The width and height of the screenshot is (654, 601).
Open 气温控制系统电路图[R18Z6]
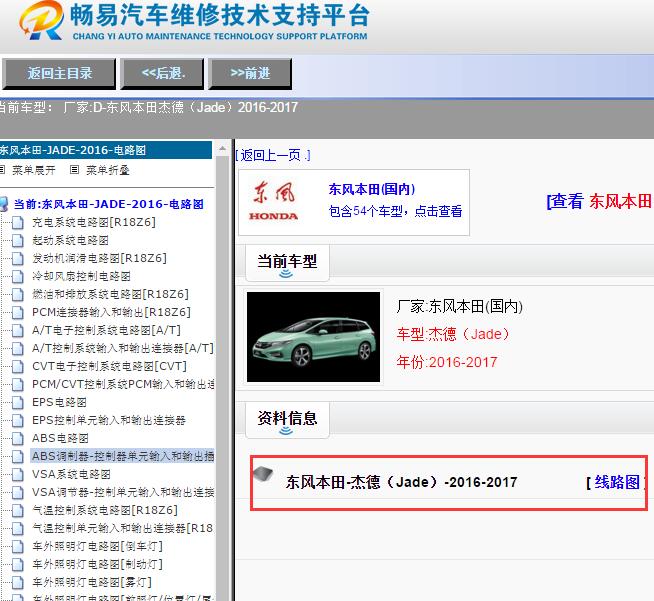click(x=105, y=510)
